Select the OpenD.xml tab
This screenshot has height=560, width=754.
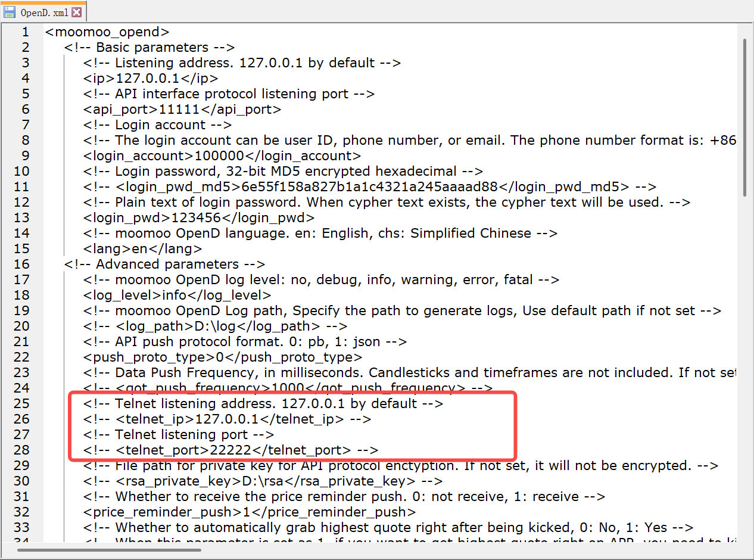point(45,11)
